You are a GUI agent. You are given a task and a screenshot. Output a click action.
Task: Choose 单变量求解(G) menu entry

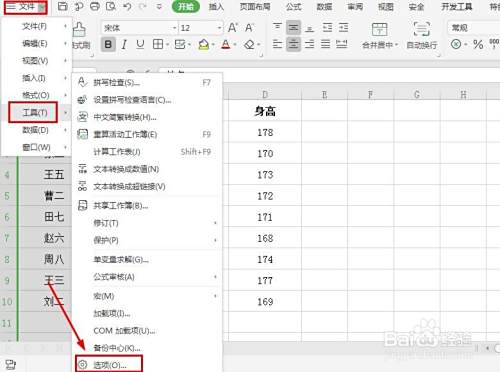tap(147, 259)
